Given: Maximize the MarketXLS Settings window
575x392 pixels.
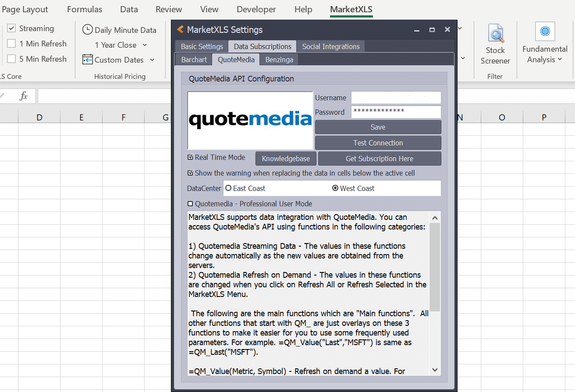Looking at the screenshot, I should 432,30.
